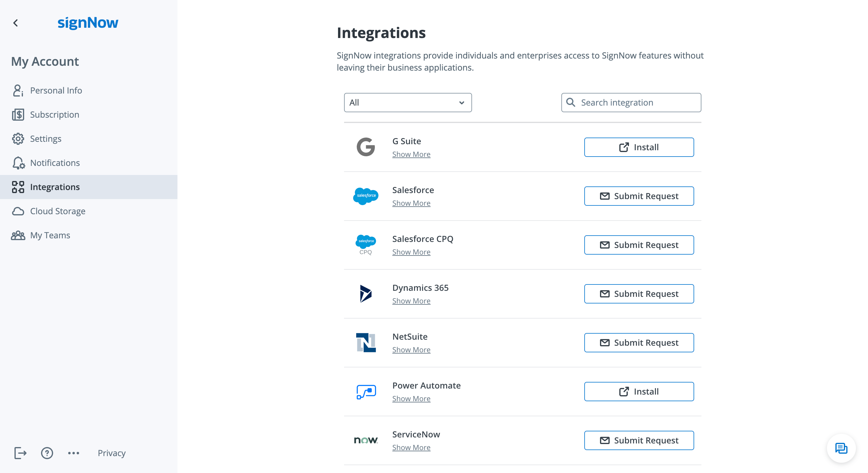This screenshot has width=868, height=473.
Task: Submit Request for Salesforce integration
Action: click(x=639, y=196)
